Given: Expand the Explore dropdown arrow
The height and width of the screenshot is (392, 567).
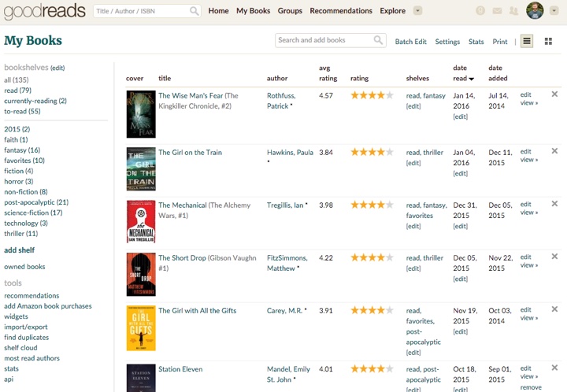Looking at the screenshot, I should (x=417, y=11).
